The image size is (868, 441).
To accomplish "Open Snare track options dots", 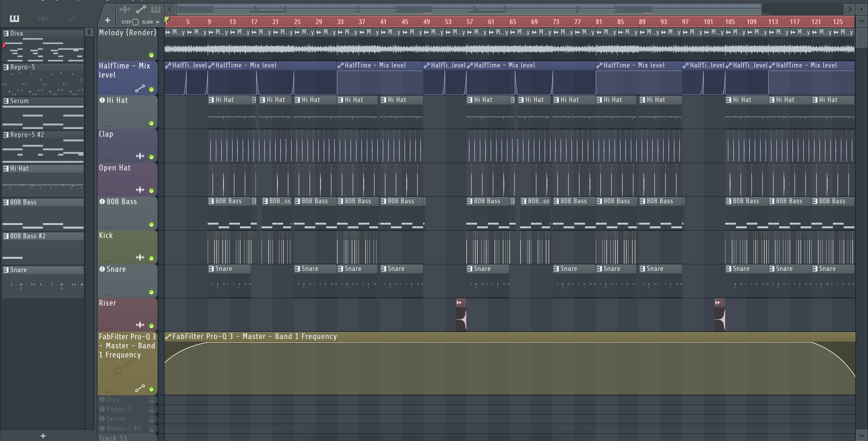I will click(109, 294).
